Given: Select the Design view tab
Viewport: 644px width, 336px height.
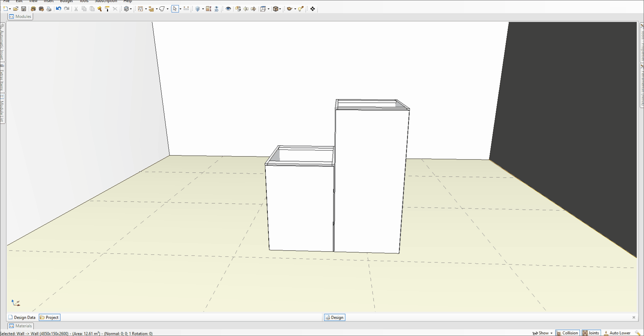Looking at the screenshot, I should pyautogui.click(x=334, y=317).
